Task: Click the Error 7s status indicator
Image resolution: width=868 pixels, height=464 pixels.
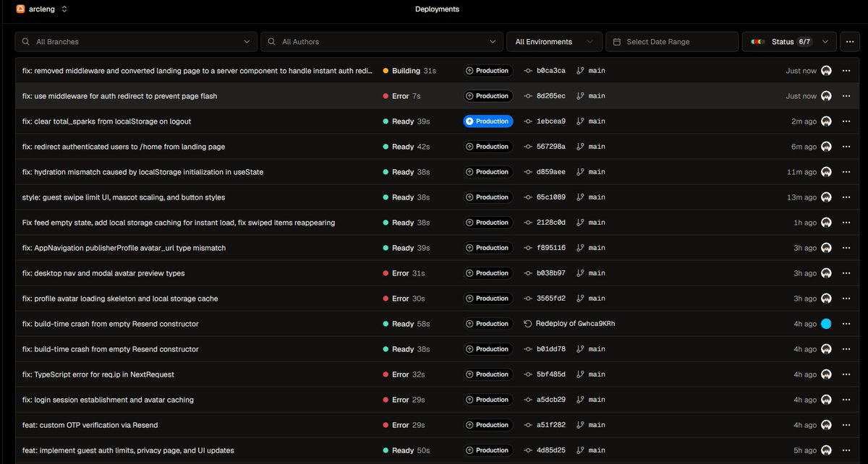Action: point(401,96)
